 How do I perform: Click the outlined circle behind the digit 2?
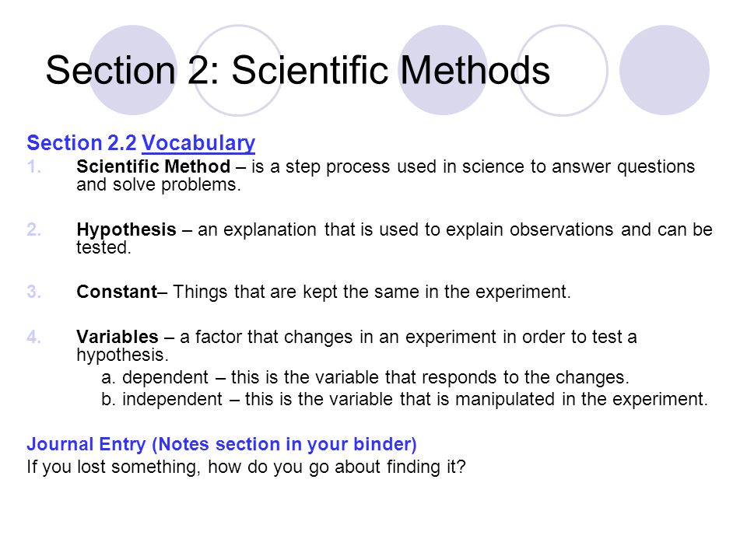(238, 70)
